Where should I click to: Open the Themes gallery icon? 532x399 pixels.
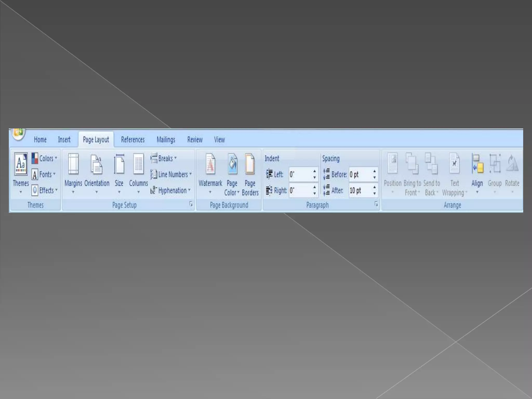click(21, 164)
